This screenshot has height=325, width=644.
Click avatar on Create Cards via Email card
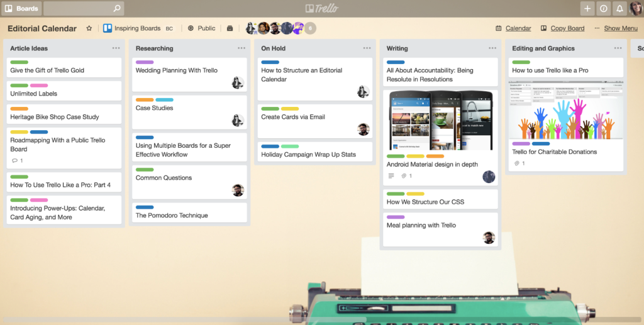point(363,129)
